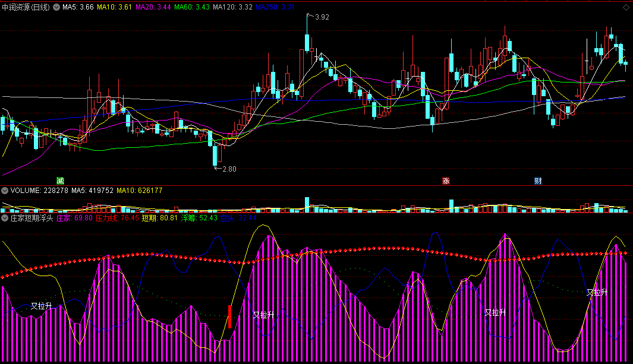Click the rightmost 又拉升 label
This screenshot has height=364, width=633.
pyautogui.click(x=597, y=292)
